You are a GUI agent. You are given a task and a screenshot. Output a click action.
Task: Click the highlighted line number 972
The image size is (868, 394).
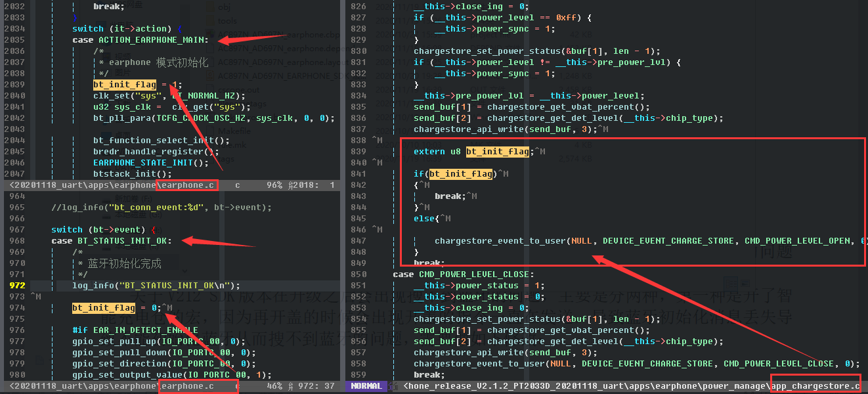(18, 286)
